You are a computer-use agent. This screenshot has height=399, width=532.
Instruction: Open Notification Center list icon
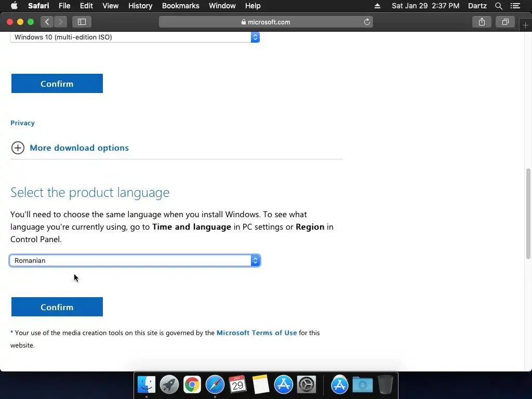click(x=515, y=6)
